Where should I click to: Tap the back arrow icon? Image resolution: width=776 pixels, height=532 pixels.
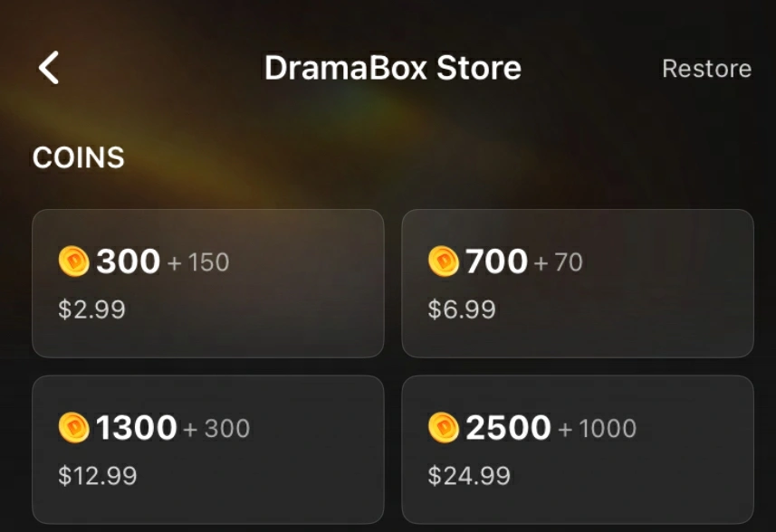[x=49, y=68]
